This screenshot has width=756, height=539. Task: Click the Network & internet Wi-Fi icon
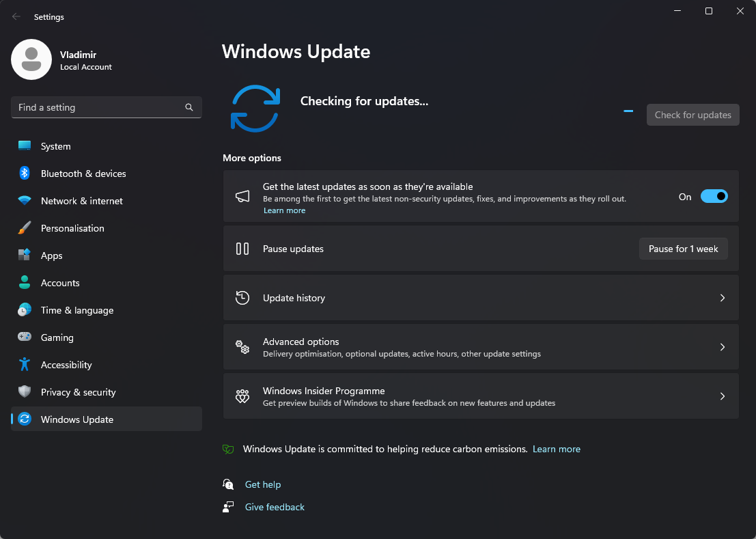pos(25,201)
